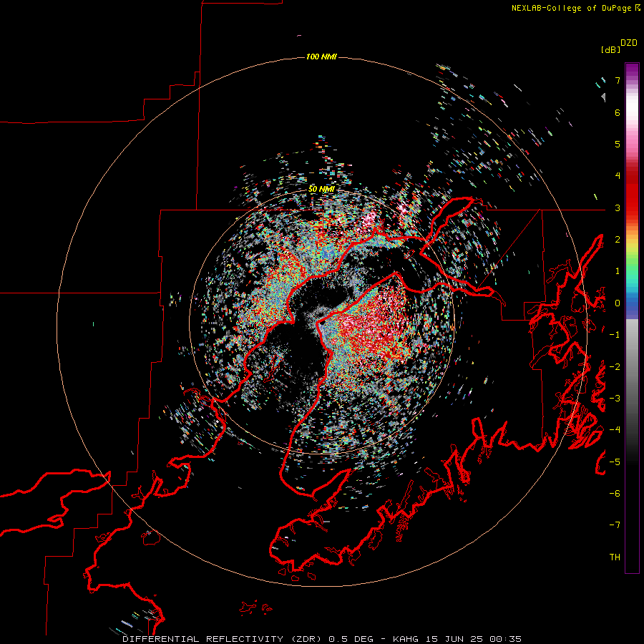Click the dark red band of the scale near 4 dB
Screen dimensions: 644x644
(632, 177)
